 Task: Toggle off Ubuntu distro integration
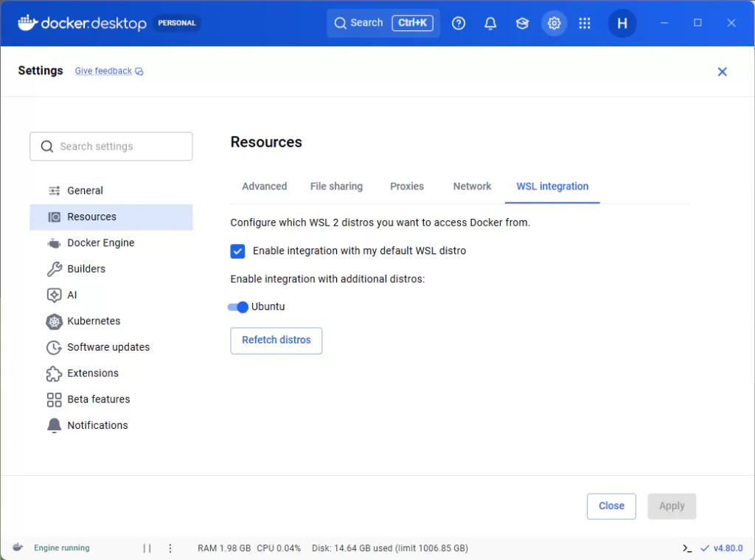click(238, 307)
